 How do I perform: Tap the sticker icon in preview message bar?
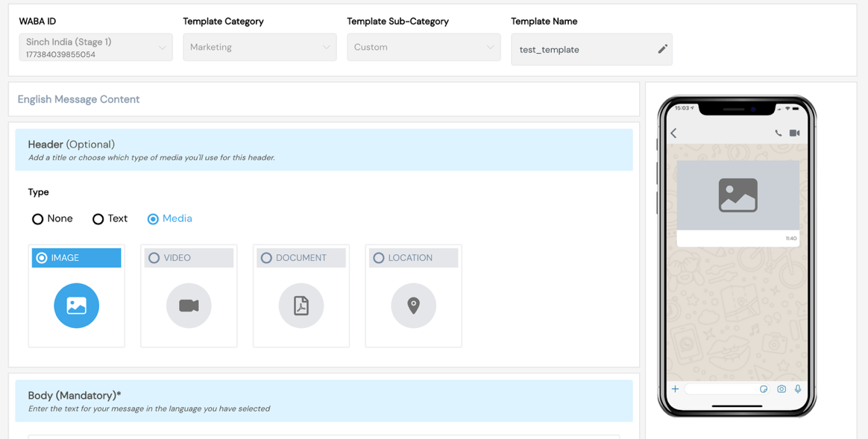[764, 389]
